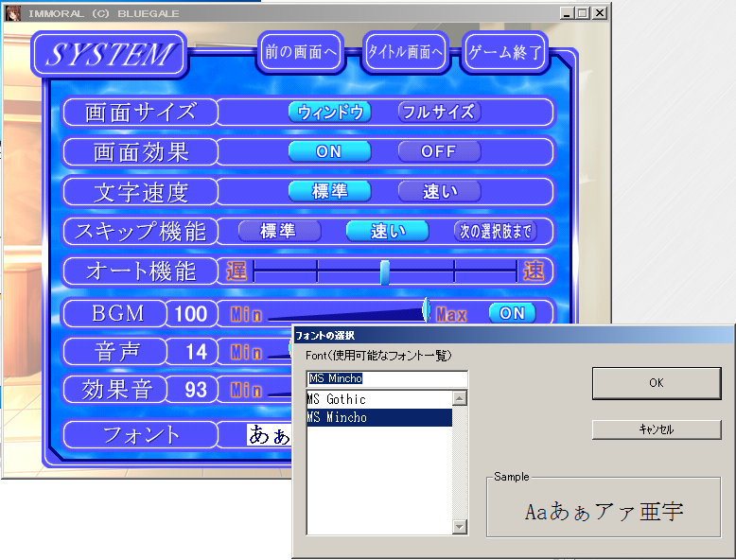
Task: Click the 速 end of auto slider
Action: click(534, 271)
